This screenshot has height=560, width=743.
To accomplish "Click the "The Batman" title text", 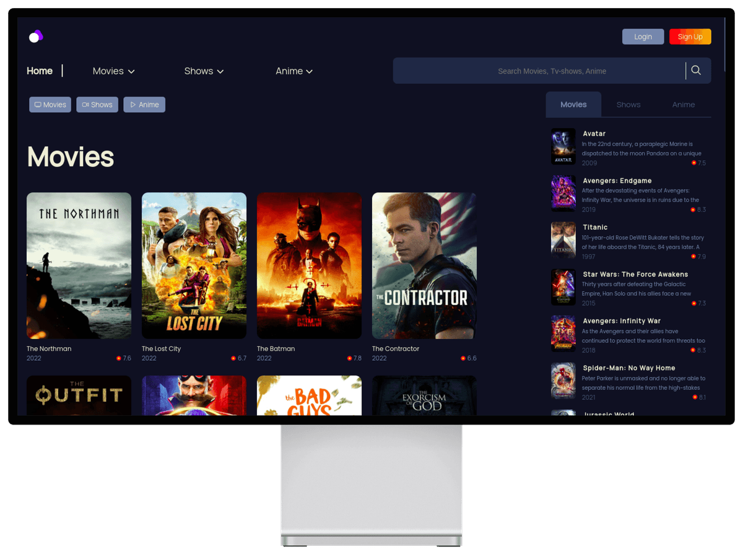I will [x=276, y=349].
